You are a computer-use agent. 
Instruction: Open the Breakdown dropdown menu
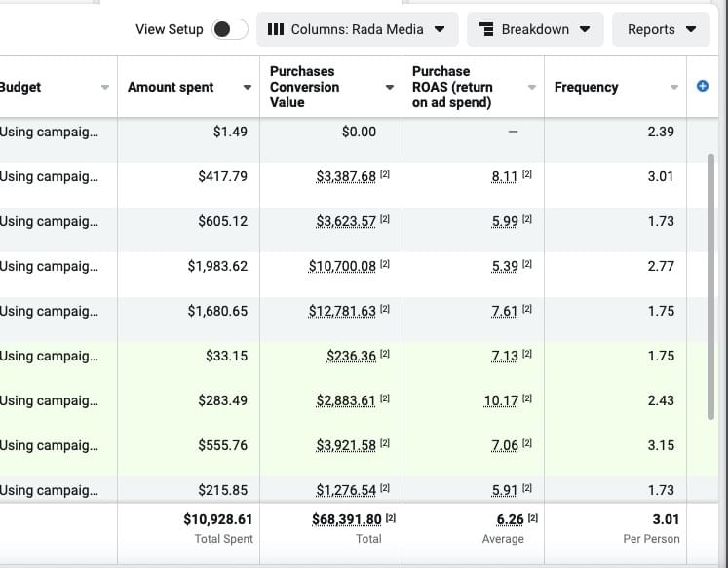point(535,29)
